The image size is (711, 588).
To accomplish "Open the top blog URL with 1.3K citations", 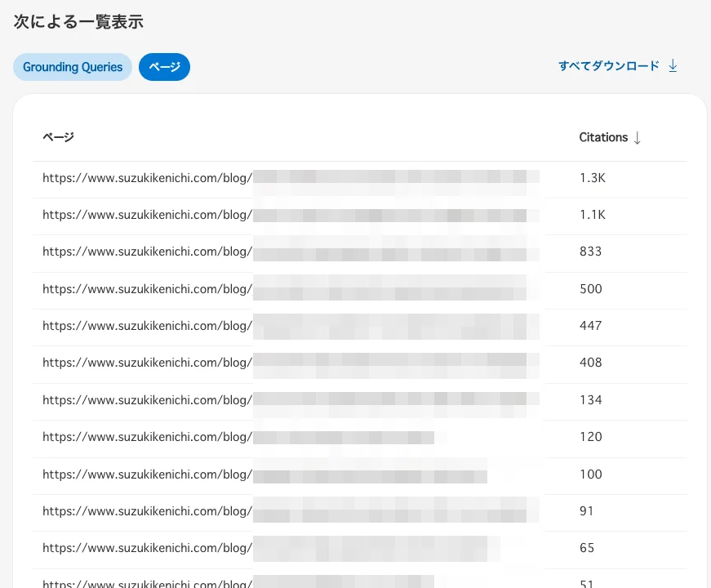I will (147, 177).
